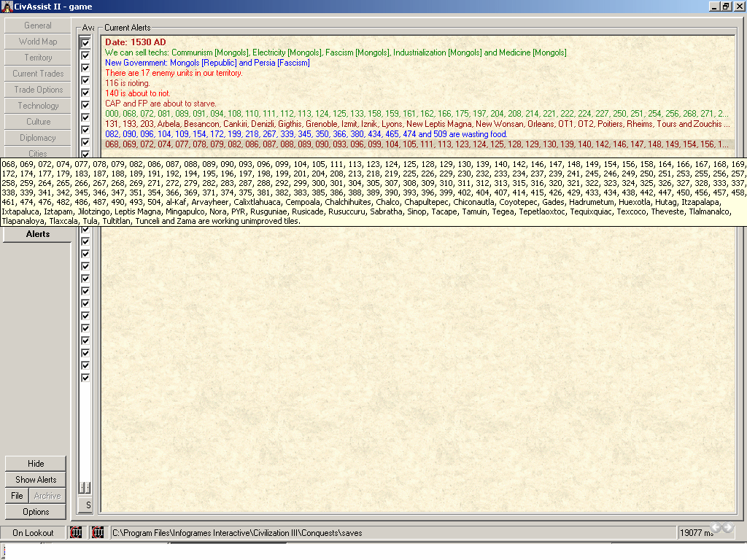The height and width of the screenshot is (560, 747).
Task: Click the Hide button
Action: click(36, 464)
